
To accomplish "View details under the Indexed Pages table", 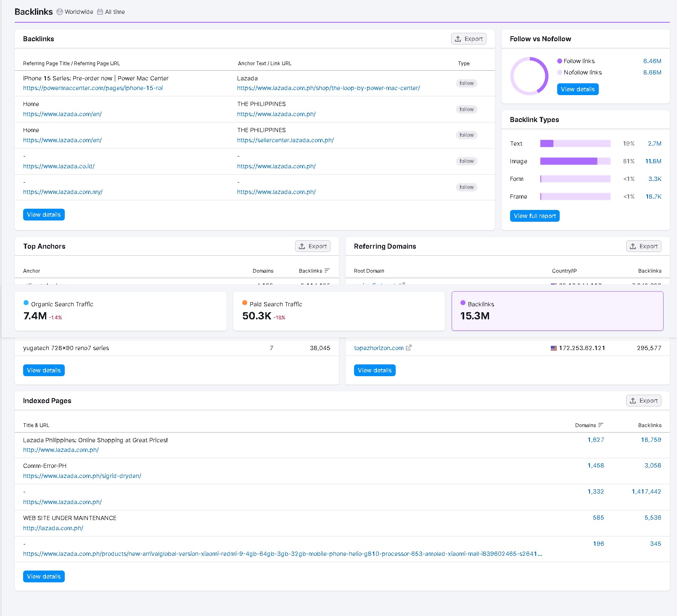I will [44, 576].
